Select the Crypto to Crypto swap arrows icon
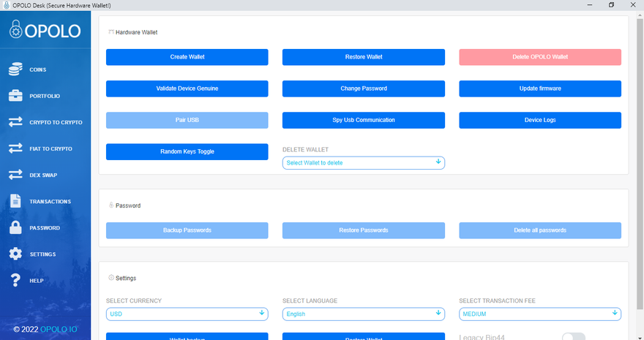The image size is (644, 340). tap(15, 122)
